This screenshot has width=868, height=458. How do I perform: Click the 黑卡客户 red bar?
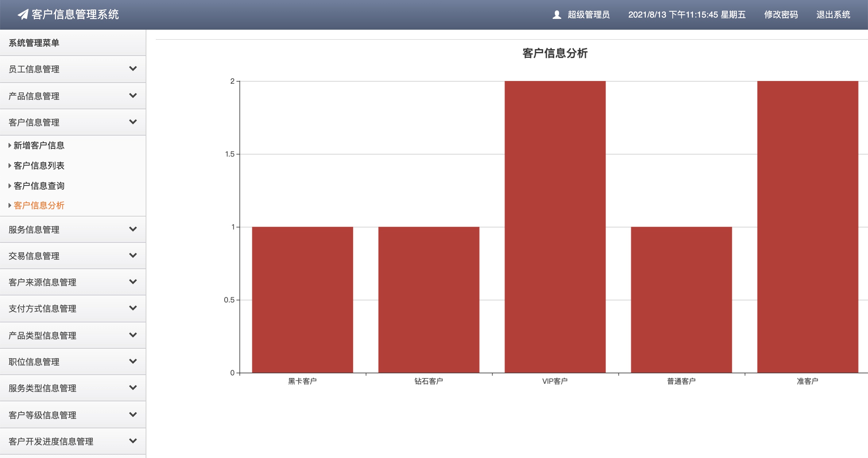pyautogui.click(x=302, y=299)
